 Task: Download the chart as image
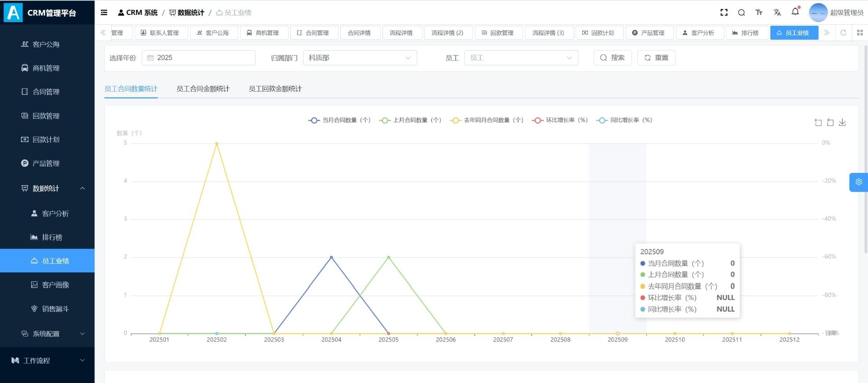(842, 122)
